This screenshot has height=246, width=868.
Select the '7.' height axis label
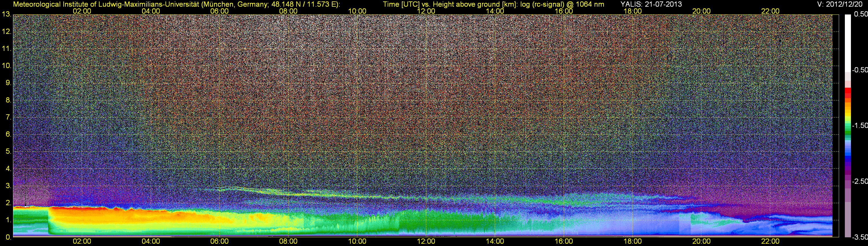pyautogui.click(x=8, y=117)
